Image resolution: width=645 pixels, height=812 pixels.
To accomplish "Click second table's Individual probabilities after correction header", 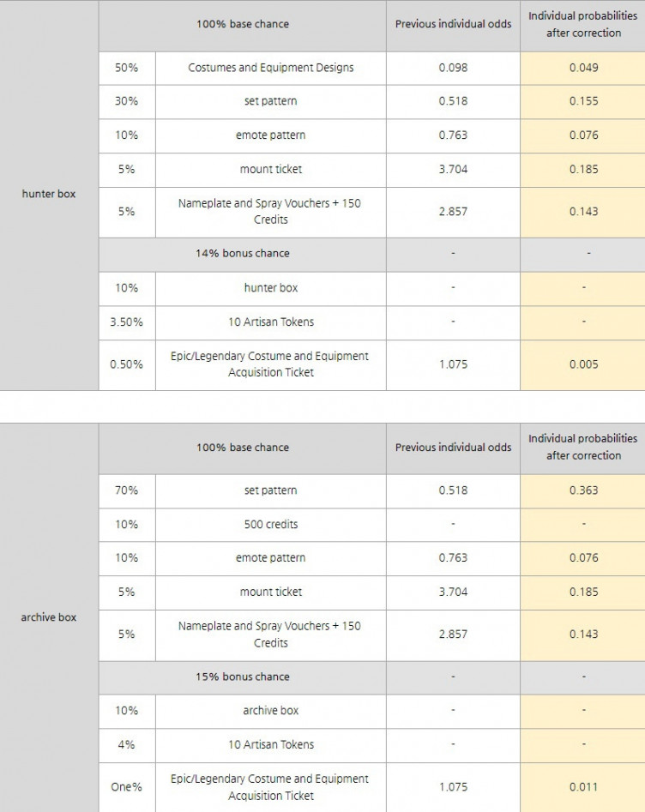I will [x=583, y=448].
